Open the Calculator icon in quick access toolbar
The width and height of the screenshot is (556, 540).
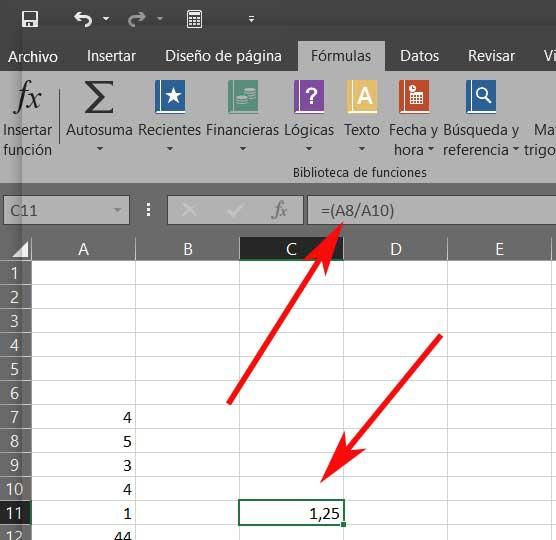(x=194, y=19)
